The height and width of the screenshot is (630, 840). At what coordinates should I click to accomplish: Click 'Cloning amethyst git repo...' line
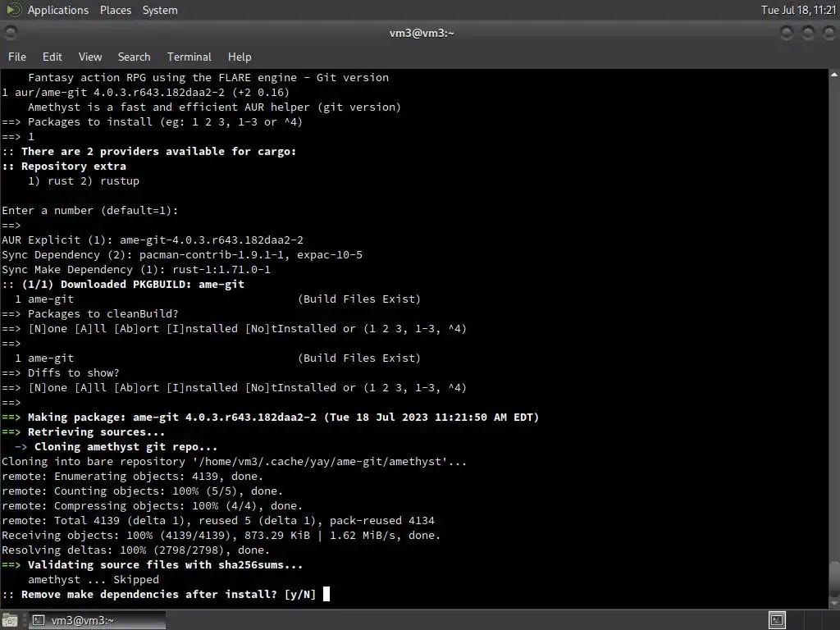coord(116,447)
